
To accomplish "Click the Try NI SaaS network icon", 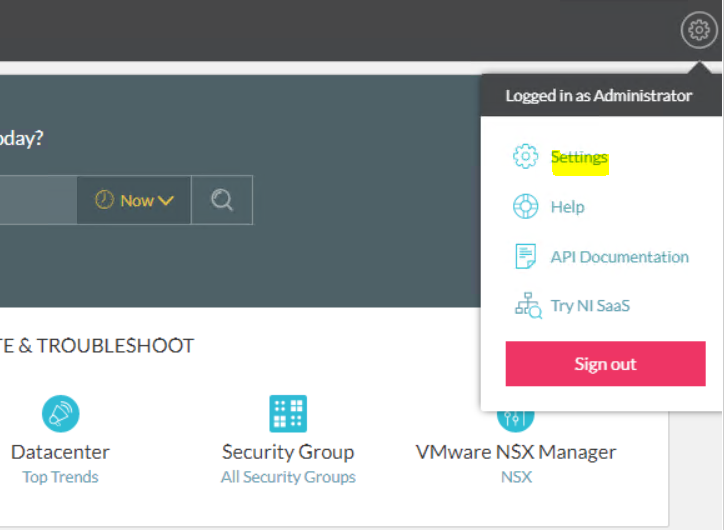I will click(528, 305).
